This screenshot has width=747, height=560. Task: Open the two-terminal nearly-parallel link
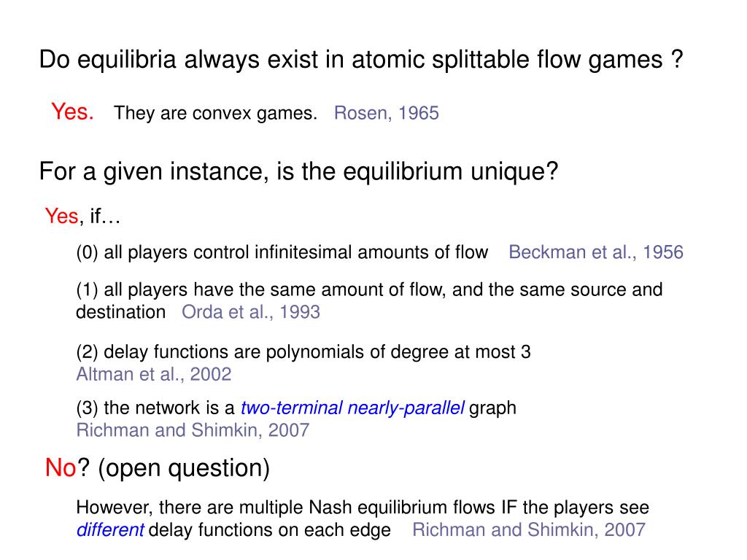point(352,408)
